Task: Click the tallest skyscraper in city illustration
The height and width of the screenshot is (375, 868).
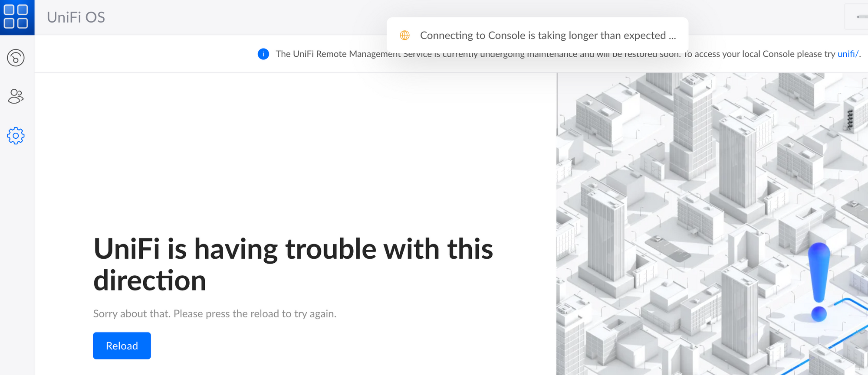Action: pyautogui.click(x=736, y=165)
